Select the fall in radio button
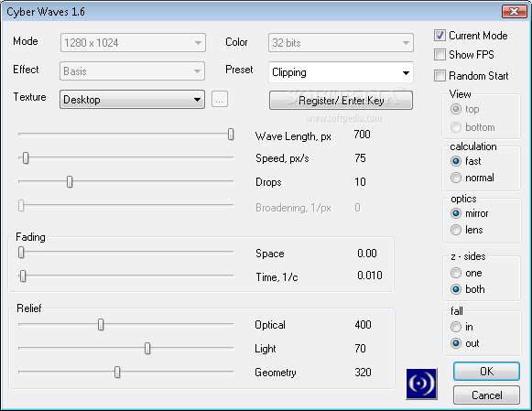Image resolution: width=532 pixels, height=411 pixels. click(456, 327)
